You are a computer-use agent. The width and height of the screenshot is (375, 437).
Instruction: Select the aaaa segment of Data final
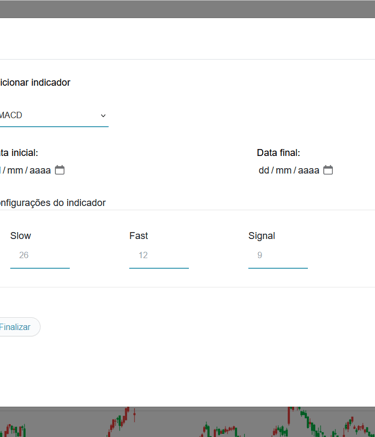pyautogui.click(x=309, y=170)
